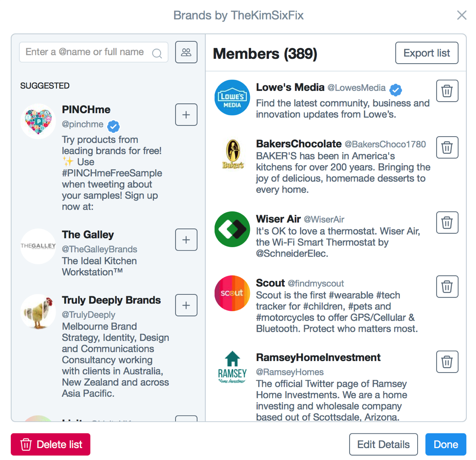This screenshot has width=476, height=460.
Task: Add PINCHme to the list
Action: (186, 115)
